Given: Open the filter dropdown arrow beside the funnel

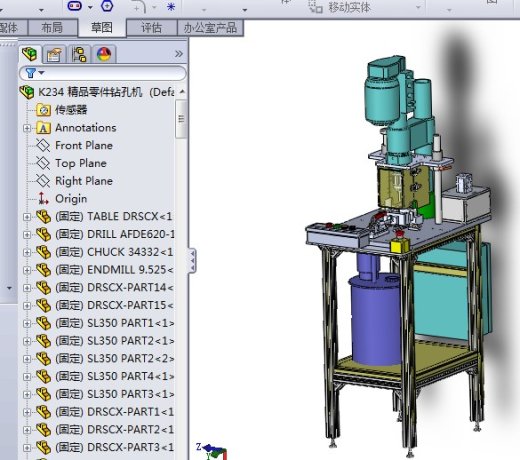Looking at the screenshot, I should pyautogui.click(x=41, y=72).
